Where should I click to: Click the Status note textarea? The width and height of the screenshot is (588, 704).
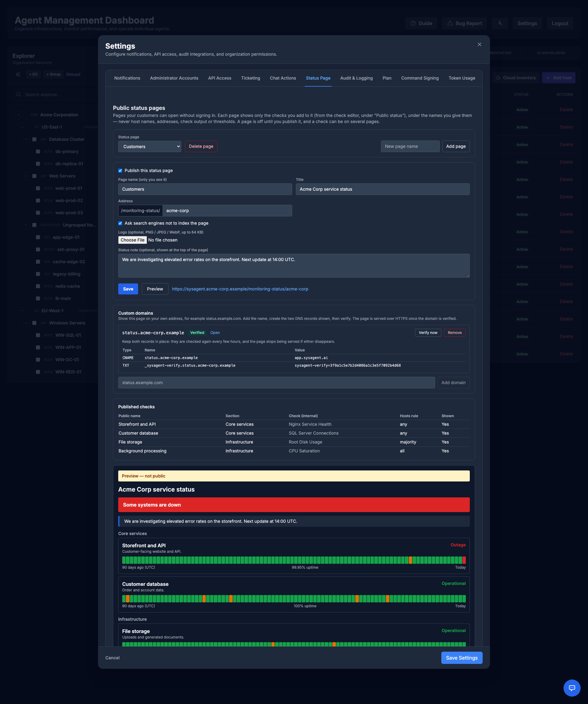(x=294, y=266)
